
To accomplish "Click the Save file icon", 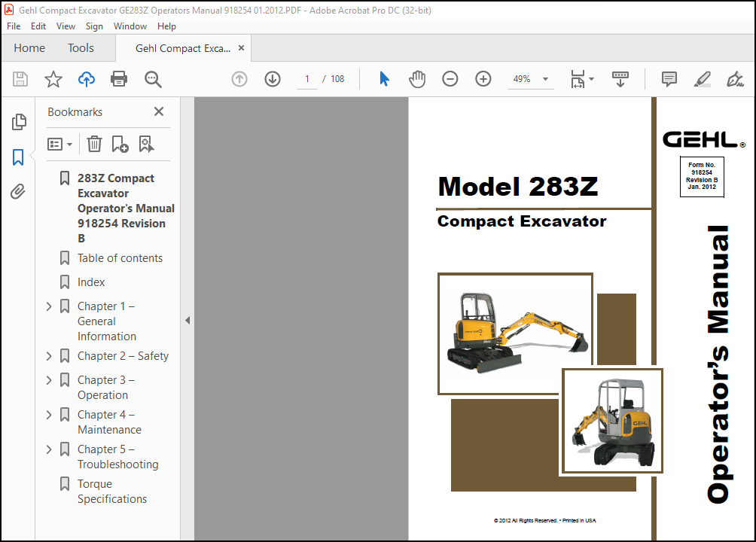I will tap(20, 79).
